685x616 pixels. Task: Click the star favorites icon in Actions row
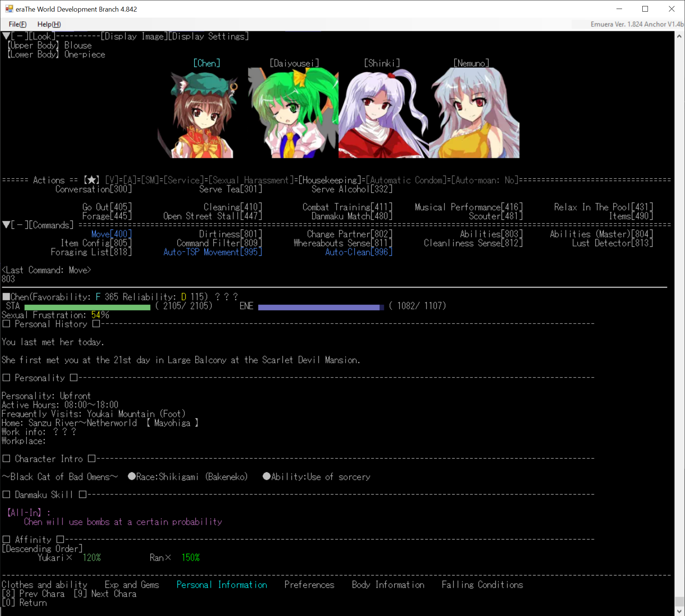click(x=91, y=180)
